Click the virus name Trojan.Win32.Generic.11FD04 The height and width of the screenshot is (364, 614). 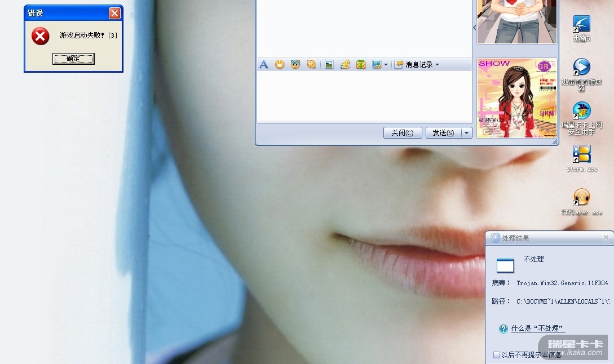point(562,283)
